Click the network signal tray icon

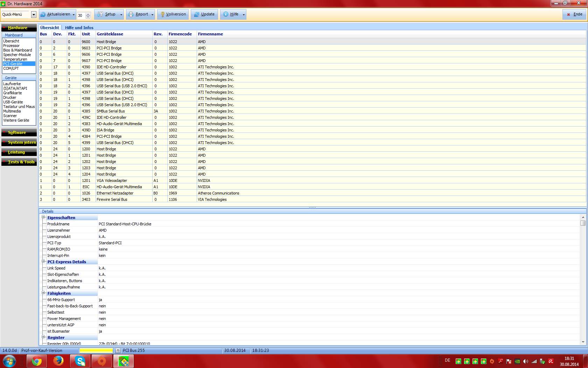click(x=534, y=361)
